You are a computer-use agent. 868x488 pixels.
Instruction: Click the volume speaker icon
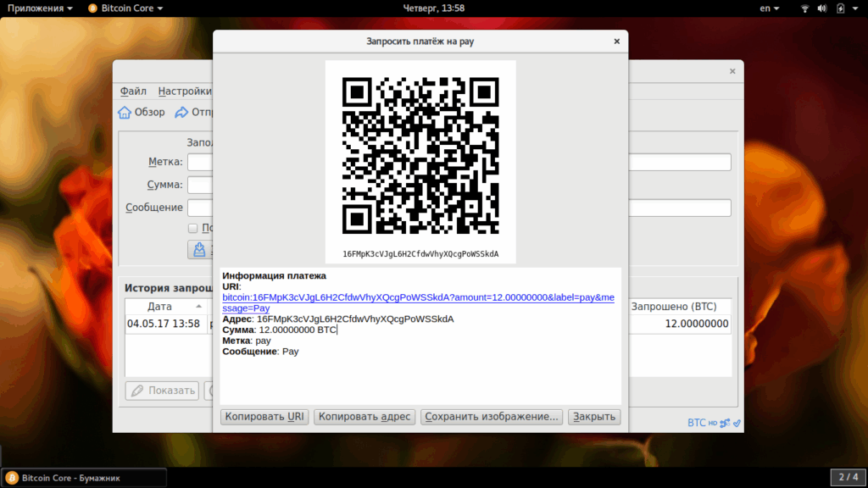pos(822,8)
